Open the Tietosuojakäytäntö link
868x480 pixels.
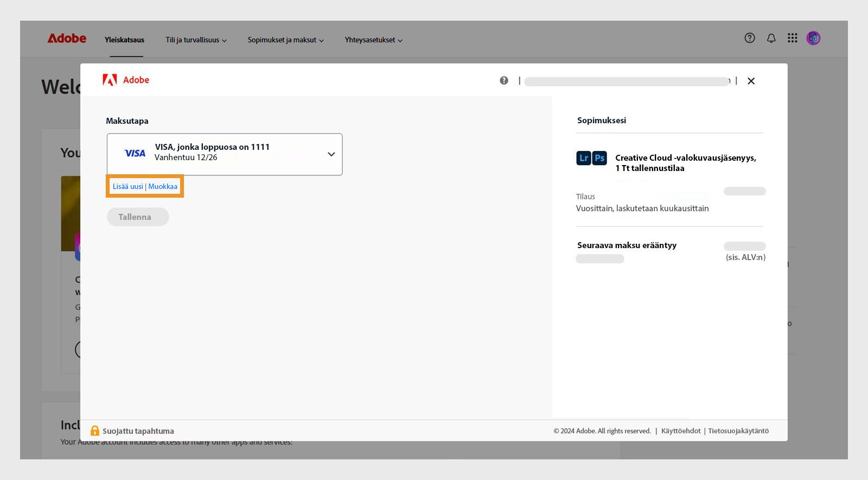pos(738,431)
